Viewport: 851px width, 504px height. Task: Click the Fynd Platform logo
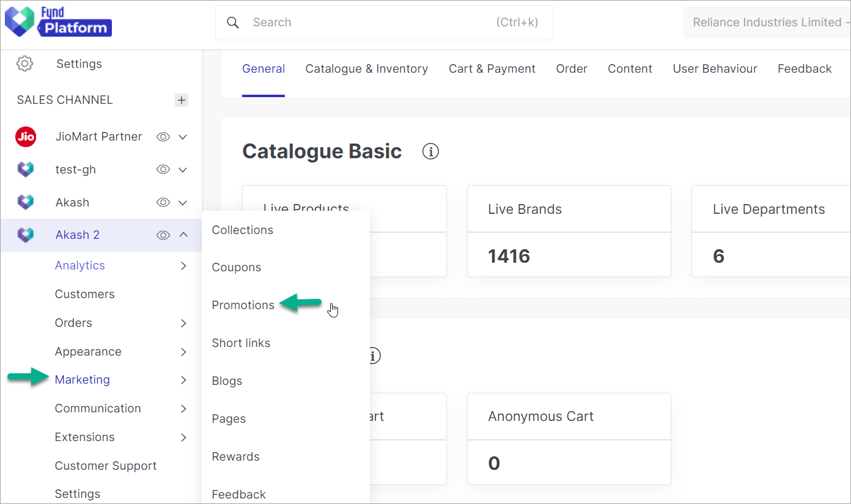click(58, 23)
